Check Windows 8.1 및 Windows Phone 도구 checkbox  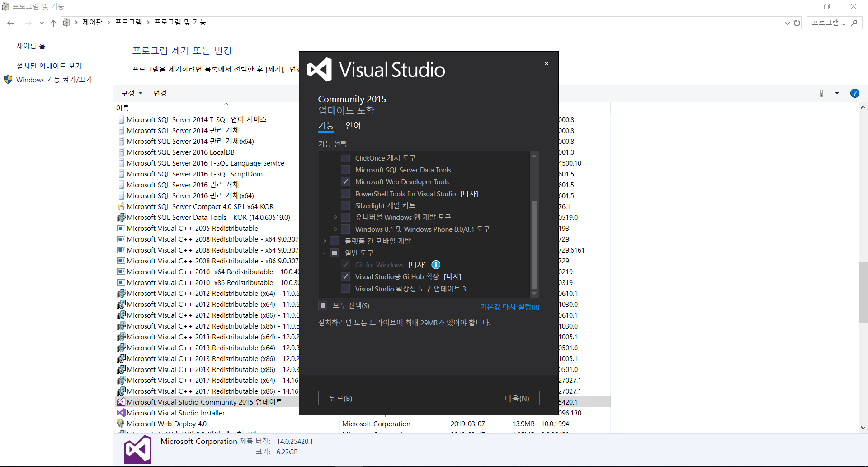[x=345, y=229]
